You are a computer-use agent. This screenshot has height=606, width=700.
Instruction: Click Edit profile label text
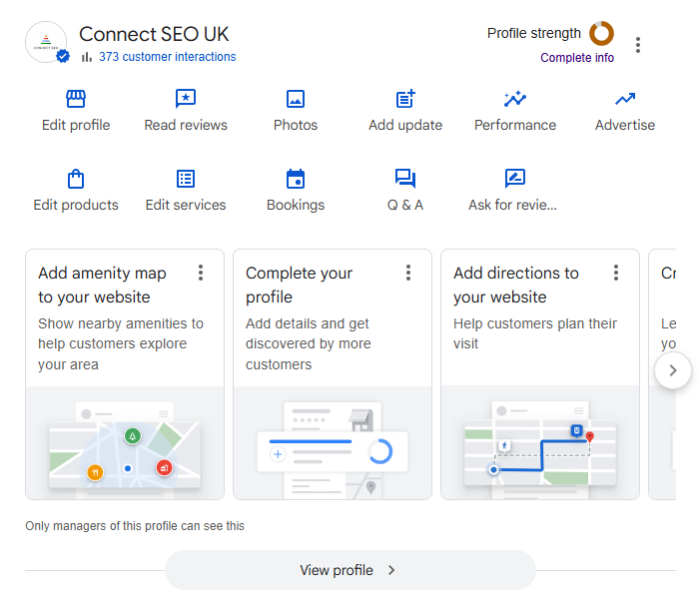pos(76,125)
